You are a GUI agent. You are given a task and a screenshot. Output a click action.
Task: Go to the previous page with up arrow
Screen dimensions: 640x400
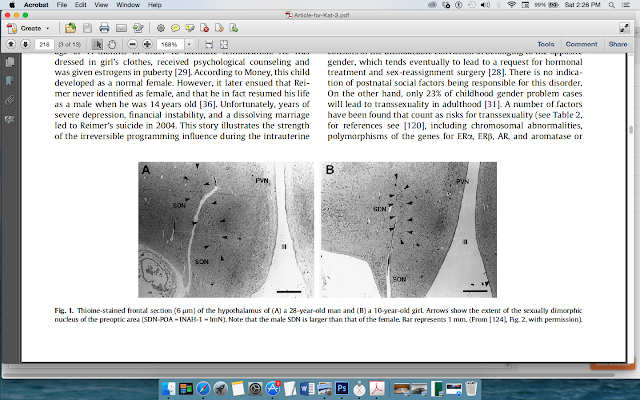(x=11, y=44)
